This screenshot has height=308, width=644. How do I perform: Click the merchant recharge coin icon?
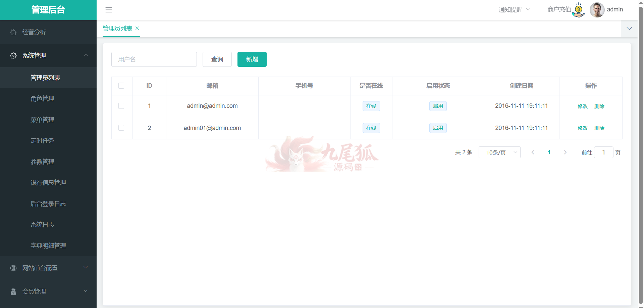[x=578, y=10]
